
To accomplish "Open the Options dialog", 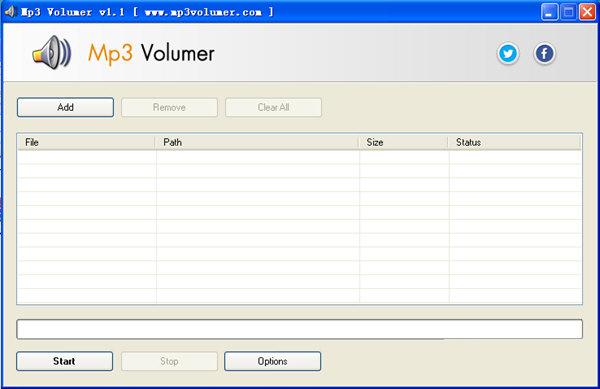I will 272,361.
